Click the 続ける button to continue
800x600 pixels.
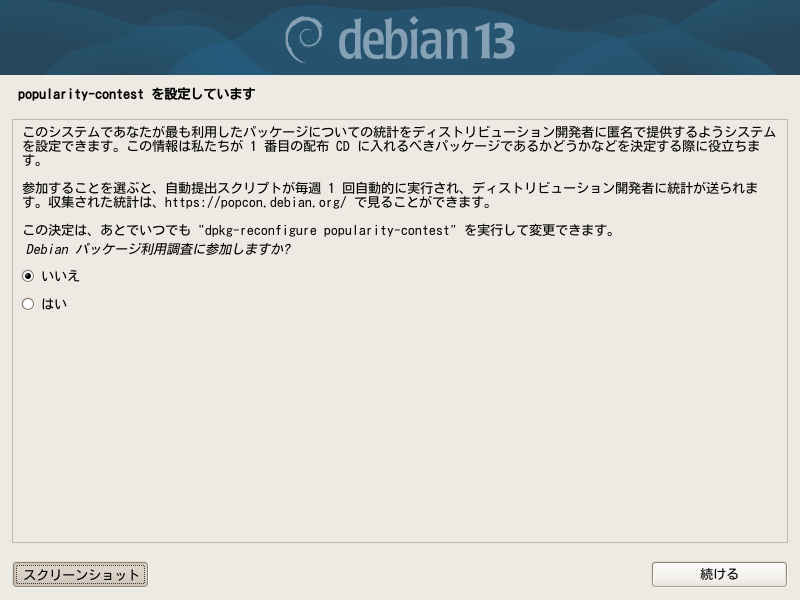pos(719,574)
